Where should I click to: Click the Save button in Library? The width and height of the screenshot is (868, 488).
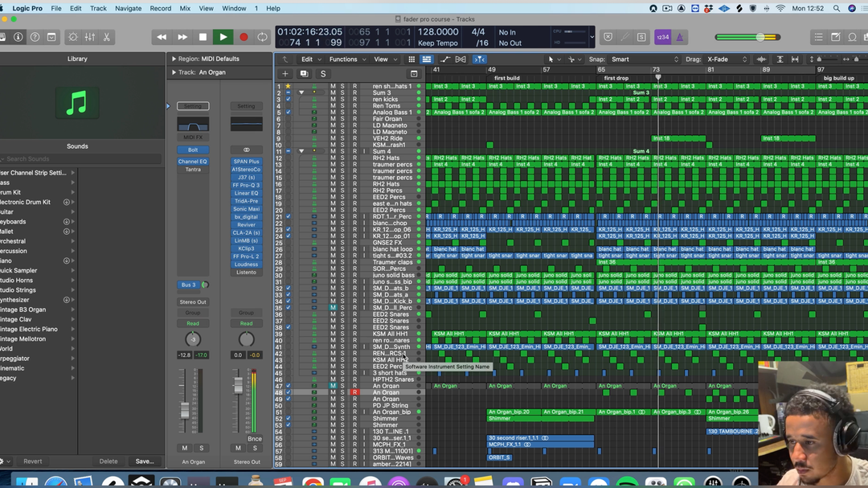pos(145,461)
